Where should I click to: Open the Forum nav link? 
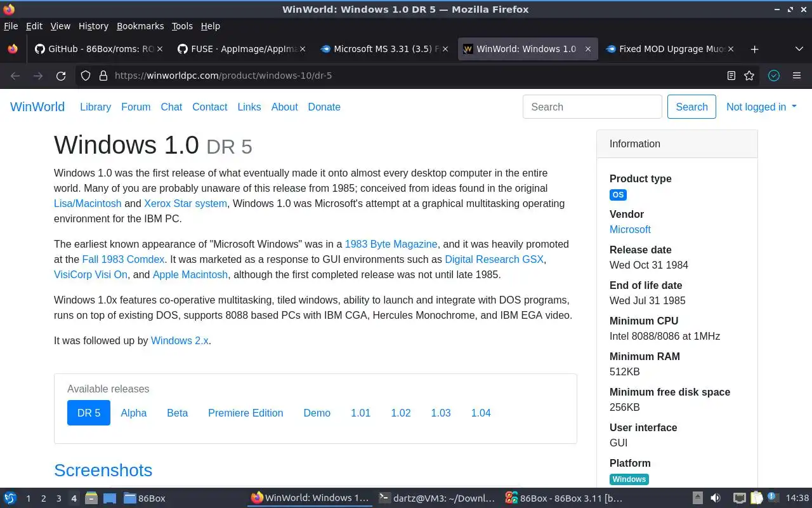click(136, 107)
